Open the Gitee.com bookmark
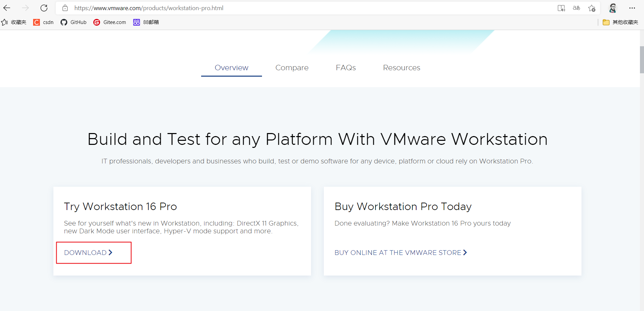This screenshot has width=644, height=311. 109,22
